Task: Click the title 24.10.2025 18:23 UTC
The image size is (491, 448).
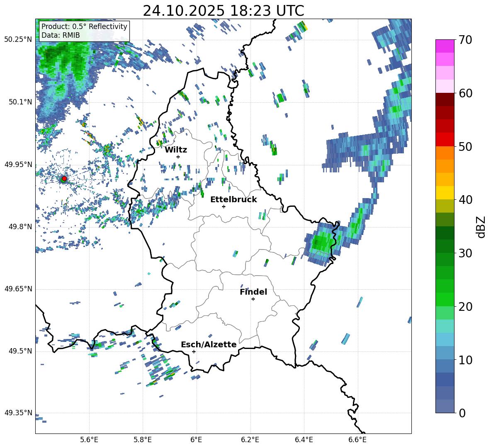Action: click(x=224, y=11)
